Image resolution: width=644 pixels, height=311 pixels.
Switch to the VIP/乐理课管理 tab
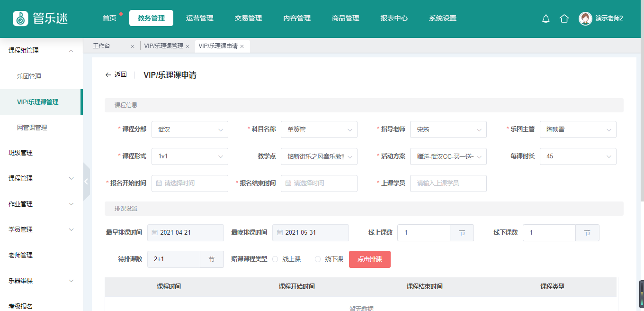coord(163,46)
